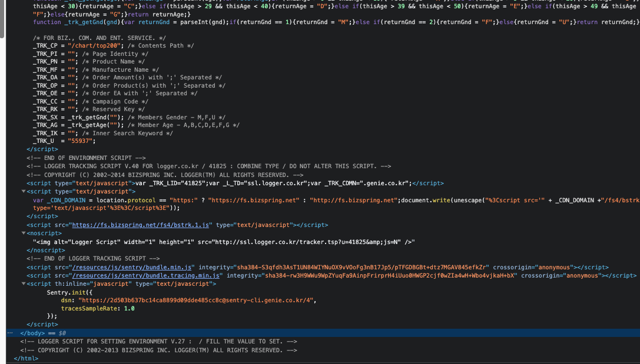Open the sentry bundle.tracing.min.js link
This screenshot has width=640, height=364.
tap(145, 276)
